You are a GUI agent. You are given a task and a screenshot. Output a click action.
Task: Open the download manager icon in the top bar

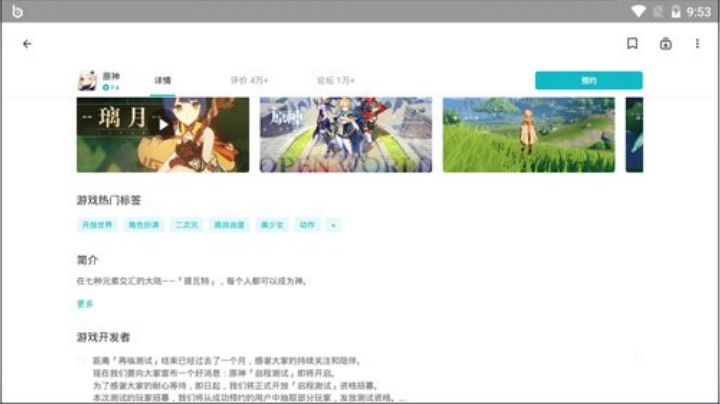click(x=665, y=44)
